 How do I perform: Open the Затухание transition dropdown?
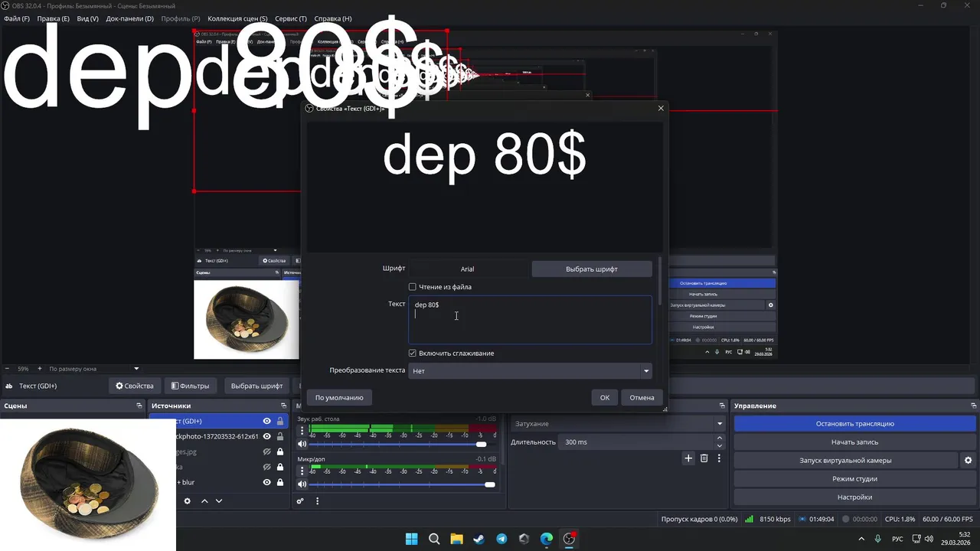pos(618,423)
